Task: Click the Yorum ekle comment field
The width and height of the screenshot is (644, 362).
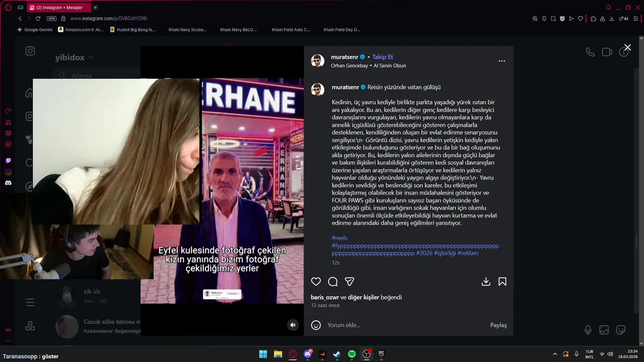Action: coord(405,325)
